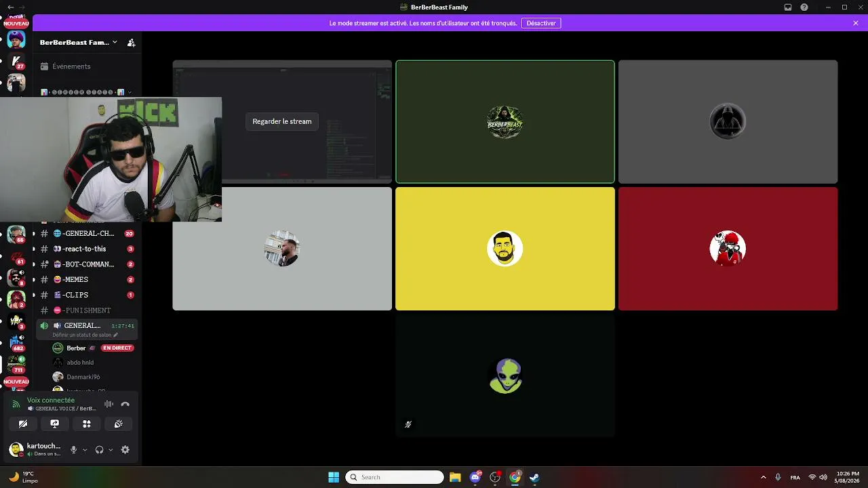This screenshot has height=488, width=868.
Task: Select the yellow bearded avatar tile
Action: pos(505,249)
